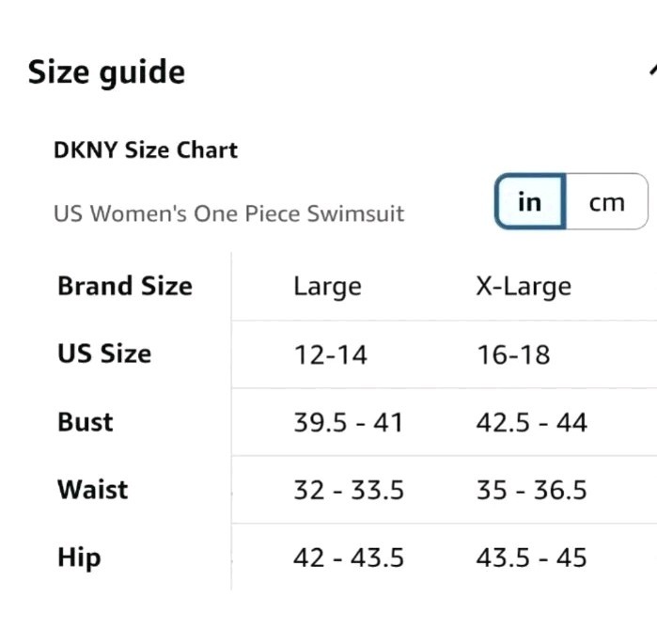
Task: Select the 42.5 - 44 bust cell
Action: click(531, 423)
